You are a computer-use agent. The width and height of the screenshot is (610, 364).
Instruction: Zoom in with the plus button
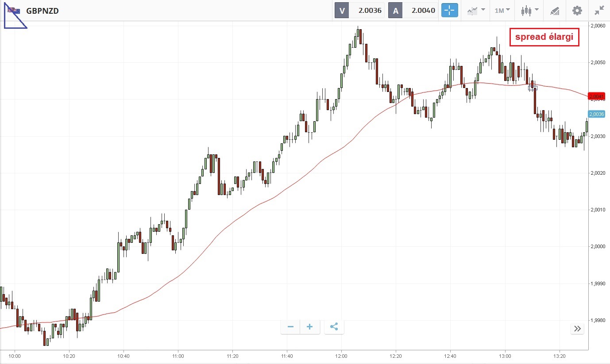(x=310, y=327)
